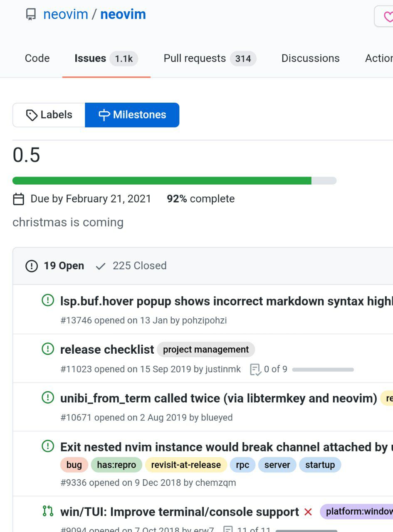The image size is (393, 532).
Task: Click the revisit-at-release label
Action: 186,465
